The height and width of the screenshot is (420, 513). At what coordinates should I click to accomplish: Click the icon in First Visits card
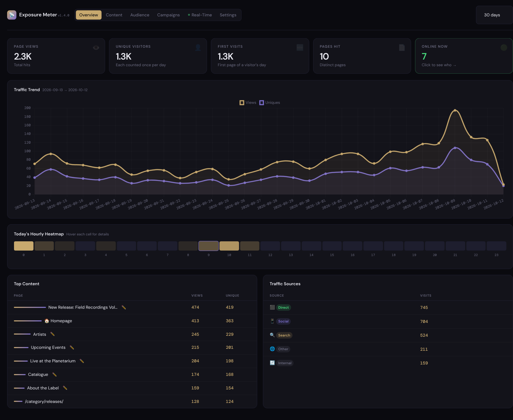pyautogui.click(x=300, y=47)
